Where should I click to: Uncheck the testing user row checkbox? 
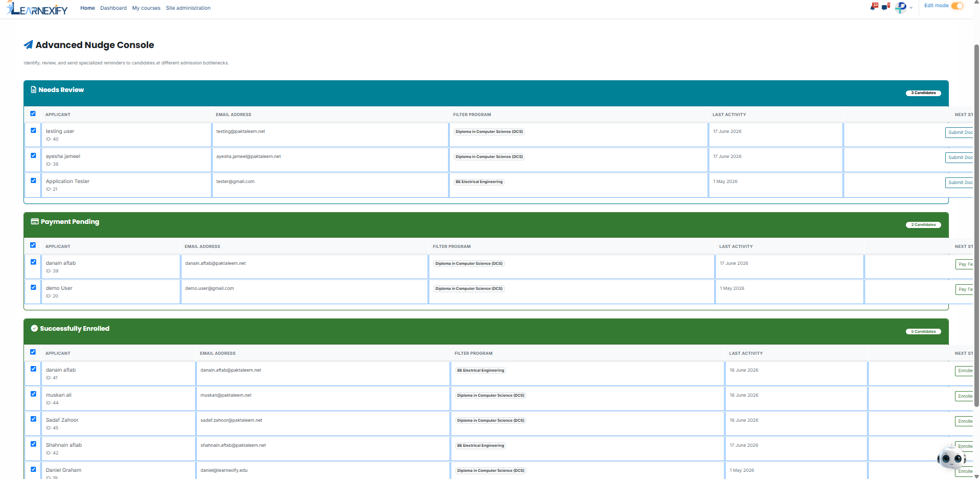[x=33, y=130]
